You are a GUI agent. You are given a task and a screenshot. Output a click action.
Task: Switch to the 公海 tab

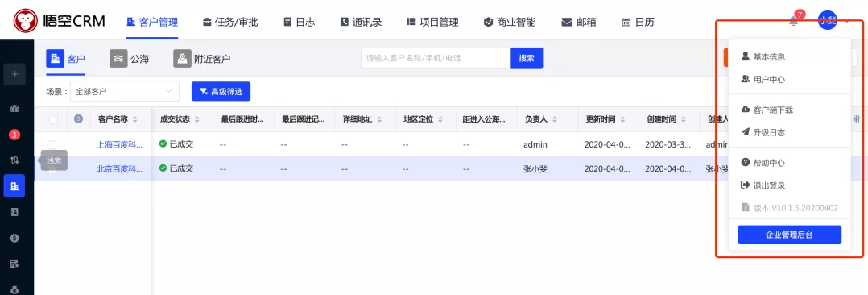130,59
